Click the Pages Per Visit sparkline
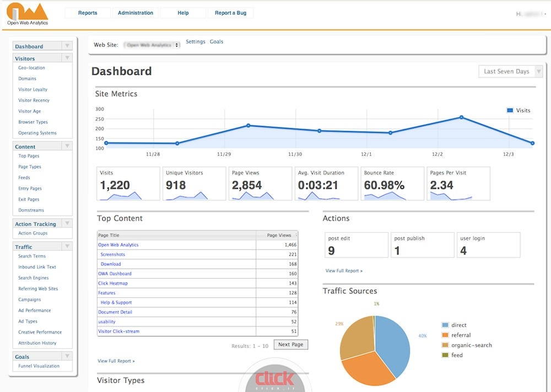This screenshot has width=551, height=392. tap(451, 196)
